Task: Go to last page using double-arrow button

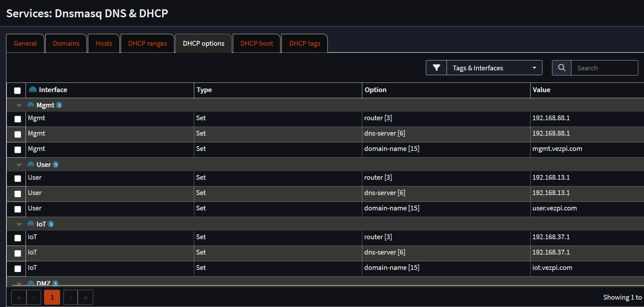Action: (x=85, y=297)
